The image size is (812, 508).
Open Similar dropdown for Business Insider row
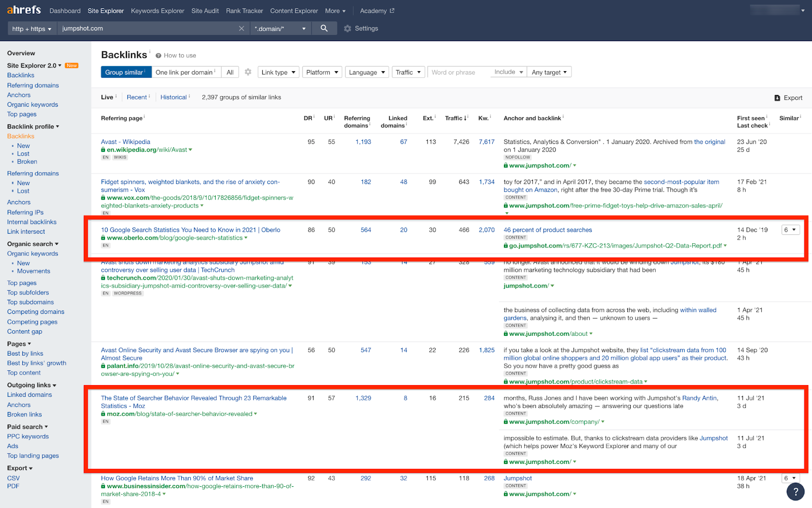point(790,479)
